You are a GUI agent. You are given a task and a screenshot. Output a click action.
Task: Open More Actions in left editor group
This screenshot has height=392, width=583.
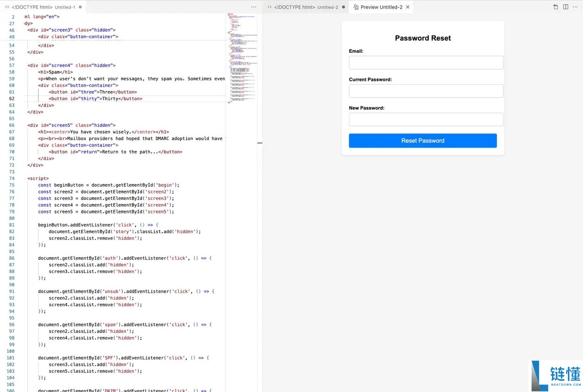coord(254,7)
